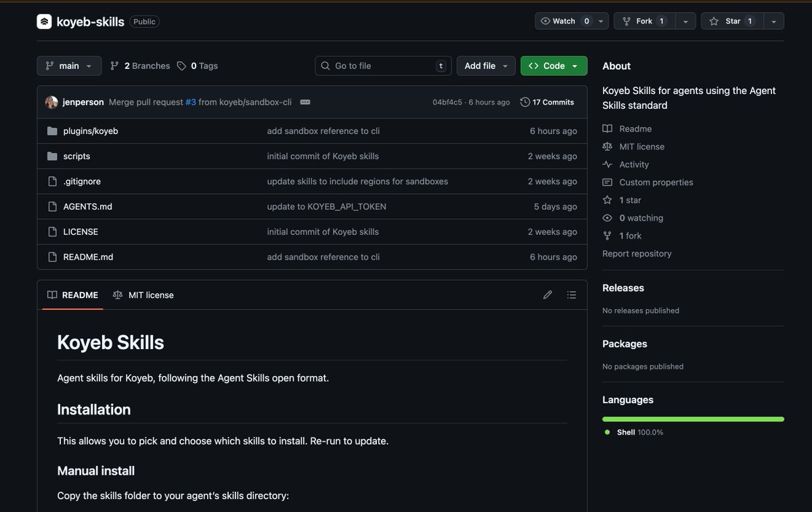Click the Releases heading link
The height and width of the screenshot is (512, 812).
point(623,288)
